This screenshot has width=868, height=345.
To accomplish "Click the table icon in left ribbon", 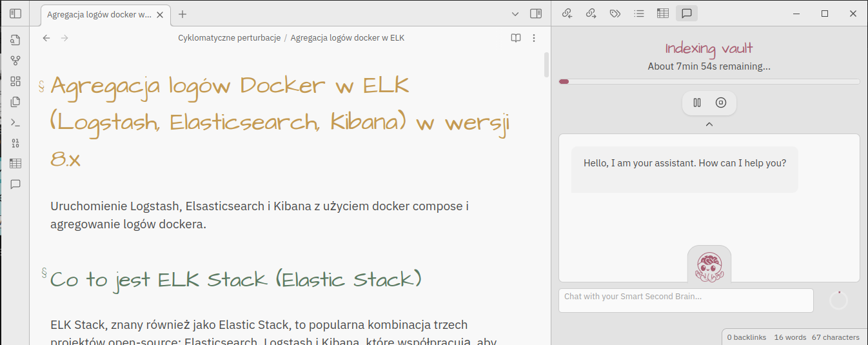I will [15, 164].
